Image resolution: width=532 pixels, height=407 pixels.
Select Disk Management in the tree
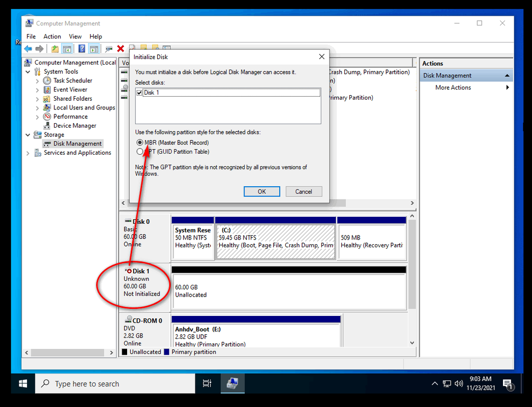pos(77,143)
